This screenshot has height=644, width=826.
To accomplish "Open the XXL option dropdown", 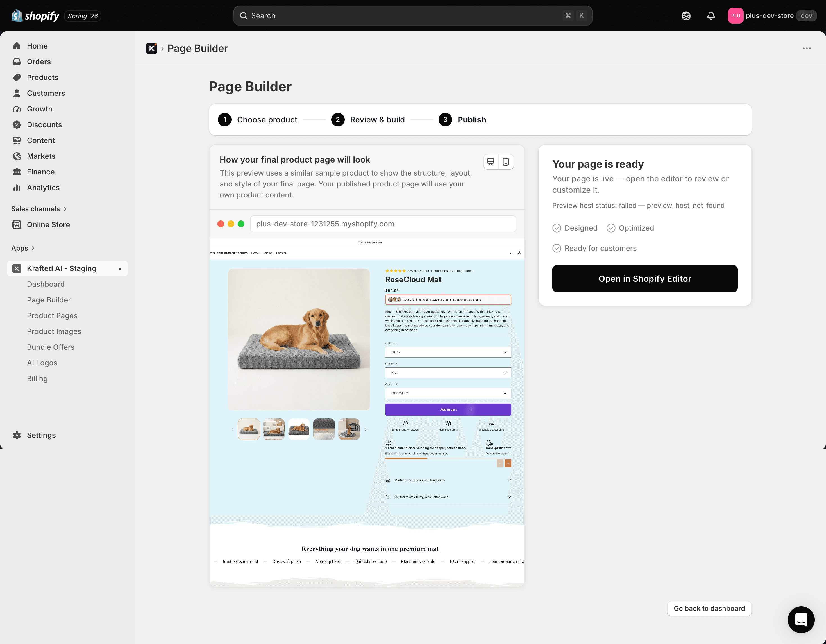I will point(448,372).
